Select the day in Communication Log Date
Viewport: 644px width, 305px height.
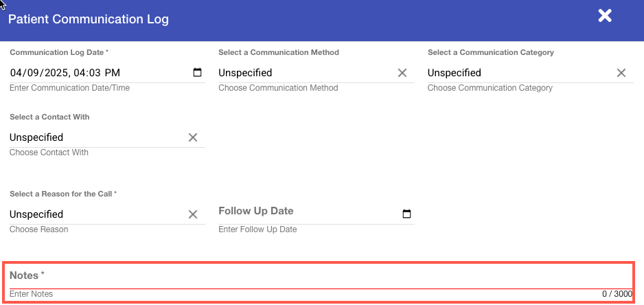(x=33, y=73)
